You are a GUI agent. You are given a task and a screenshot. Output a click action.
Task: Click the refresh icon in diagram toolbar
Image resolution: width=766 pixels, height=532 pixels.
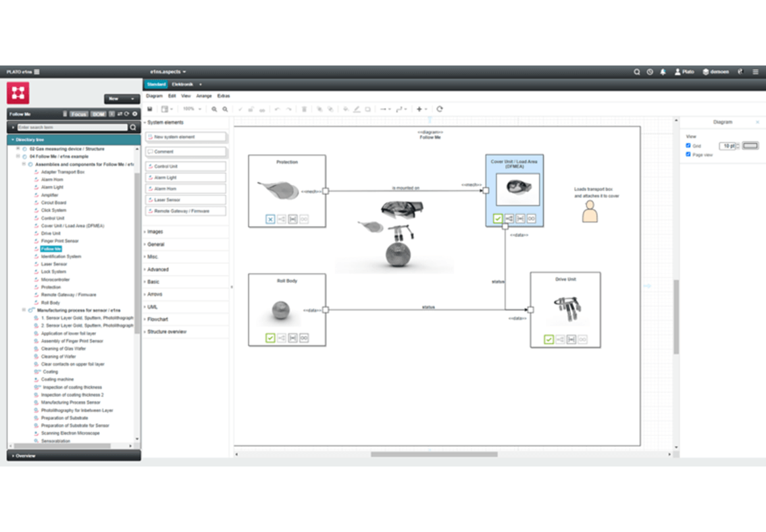[440, 109]
